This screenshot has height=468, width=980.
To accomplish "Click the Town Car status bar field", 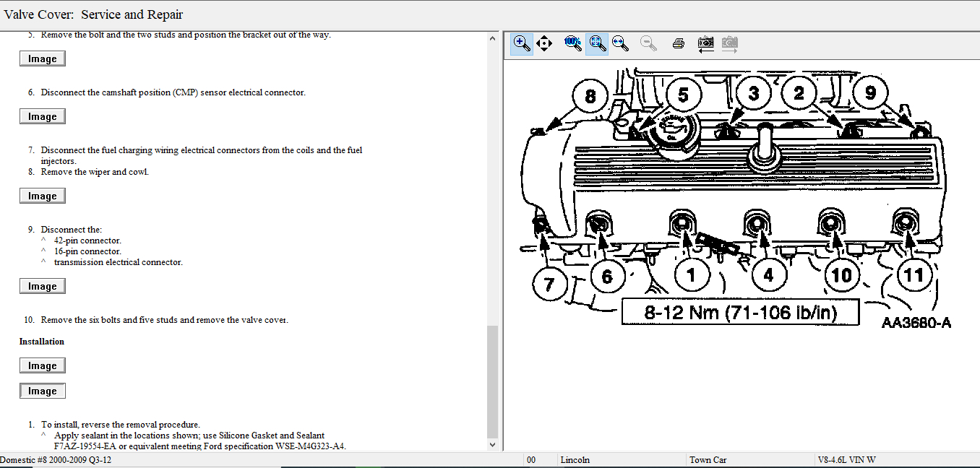I will point(708,460).
